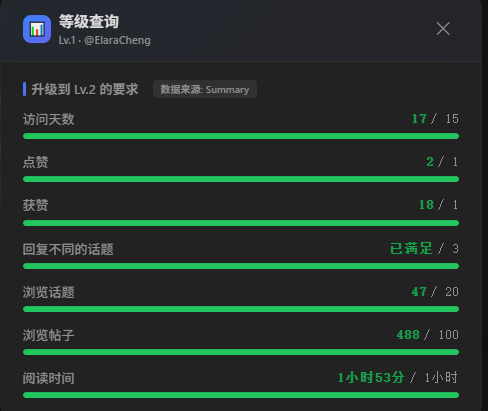Click the 浏览话题 progress bar
The height and width of the screenshot is (411, 488).
(241, 309)
